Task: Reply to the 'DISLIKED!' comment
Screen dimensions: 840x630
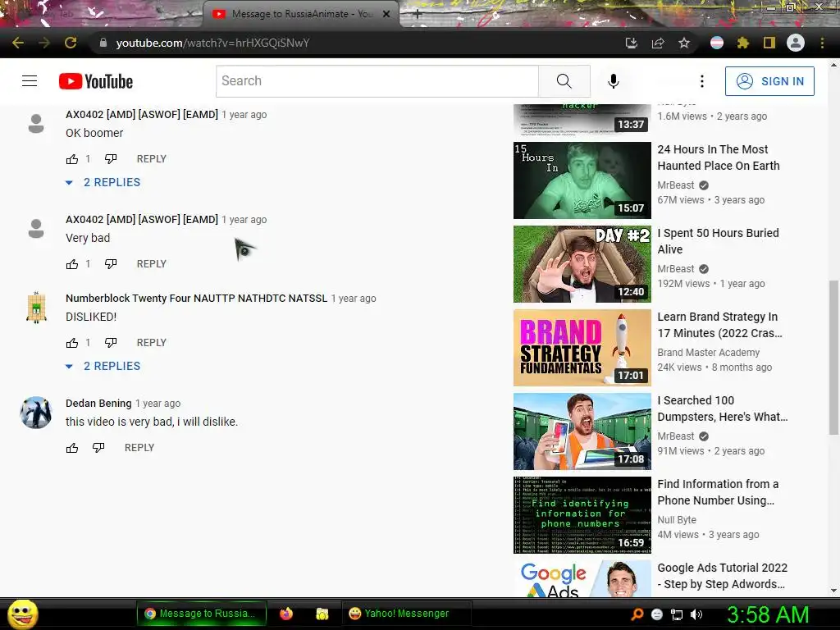Action: (x=152, y=343)
